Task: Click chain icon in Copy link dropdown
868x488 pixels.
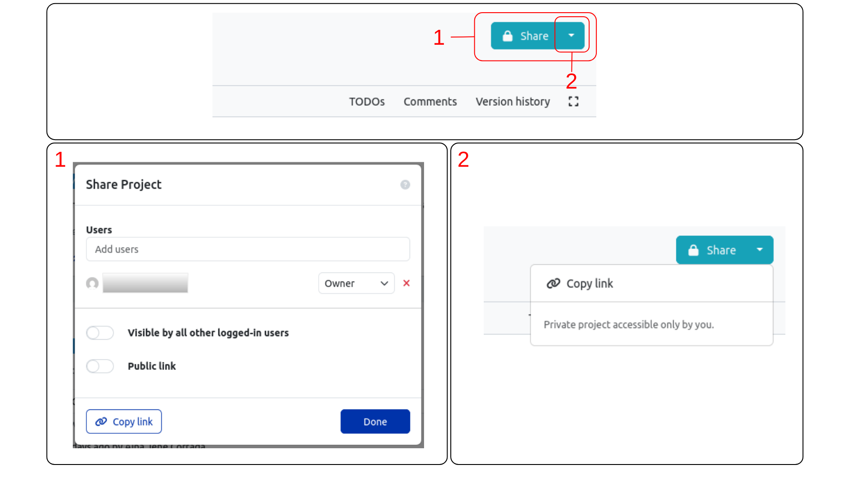Action: 553,283
